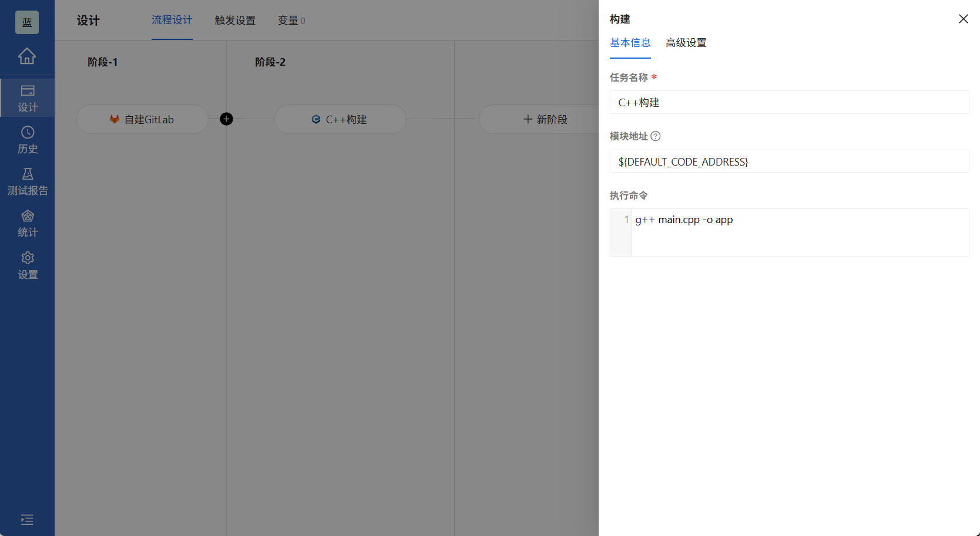The height and width of the screenshot is (536, 980).
Task: Open 设置 via gear icon
Action: click(27, 265)
